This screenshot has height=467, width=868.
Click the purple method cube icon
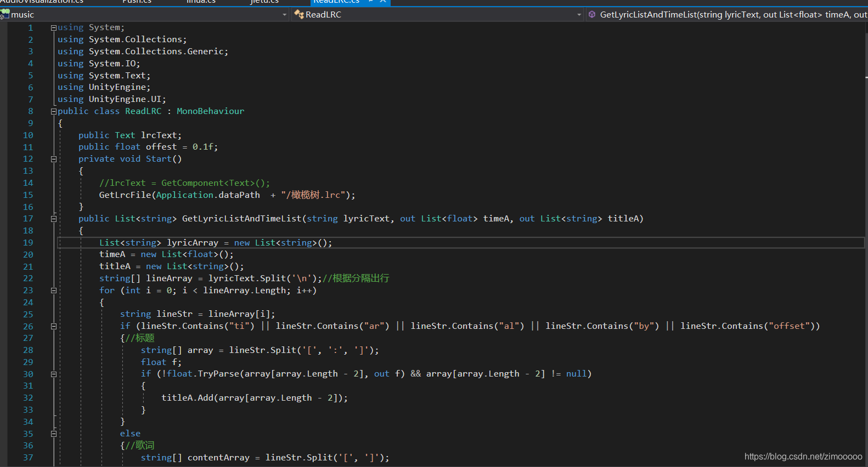point(592,15)
